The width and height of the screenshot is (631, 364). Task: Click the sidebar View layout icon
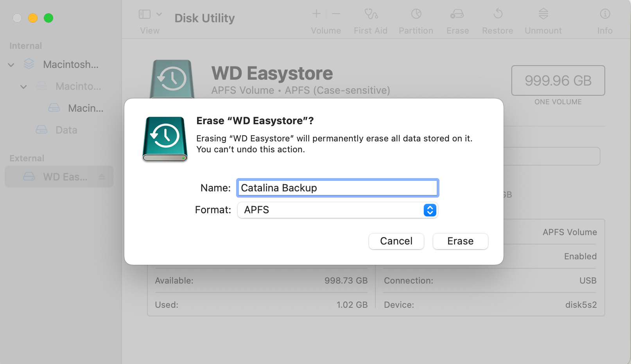pyautogui.click(x=143, y=14)
